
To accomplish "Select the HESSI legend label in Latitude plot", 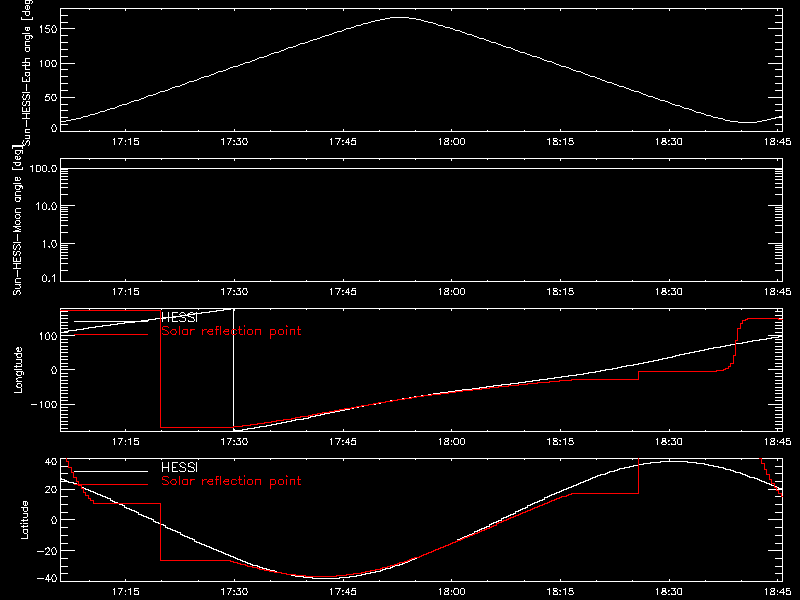I will 179,467.
